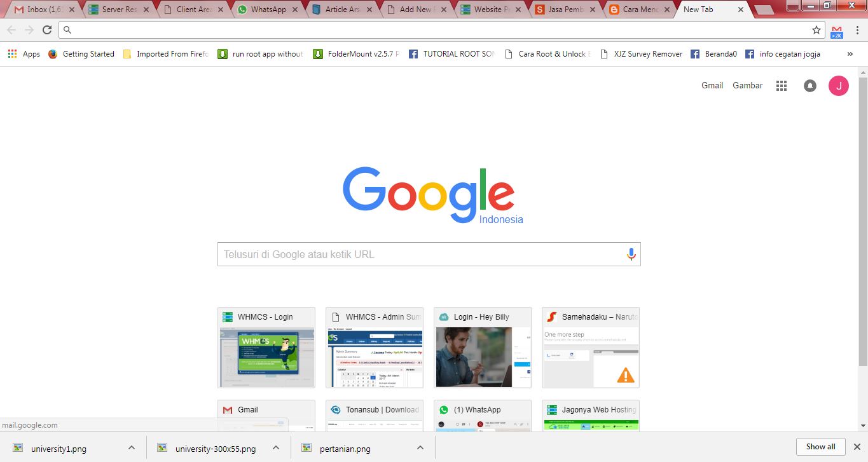Close the WhatsApp tab
The height and width of the screenshot is (462, 868).
295,10
